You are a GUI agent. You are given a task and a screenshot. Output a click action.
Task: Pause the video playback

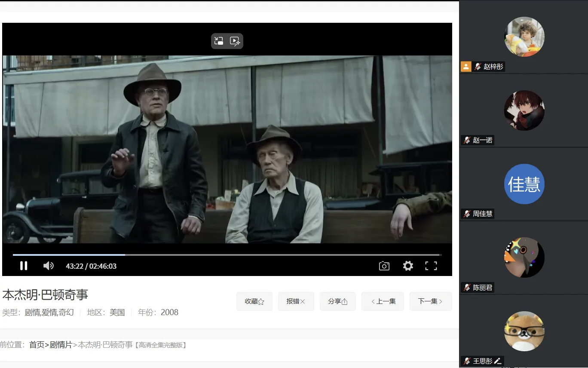click(x=24, y=266)
